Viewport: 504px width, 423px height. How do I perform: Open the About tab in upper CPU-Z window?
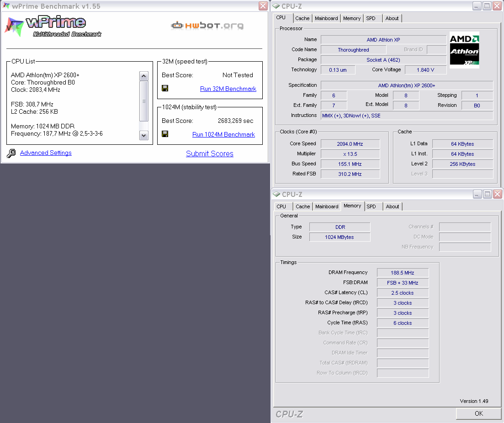point(392,18)
